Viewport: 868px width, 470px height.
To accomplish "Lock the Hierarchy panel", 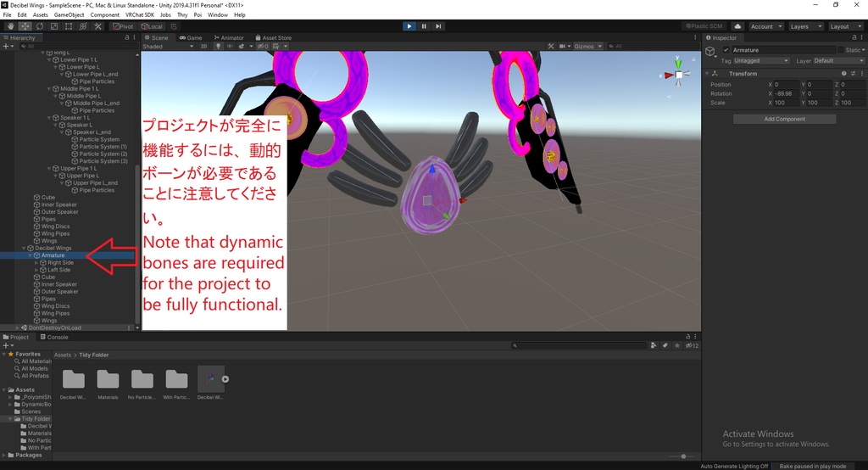I will coord(127,37).
